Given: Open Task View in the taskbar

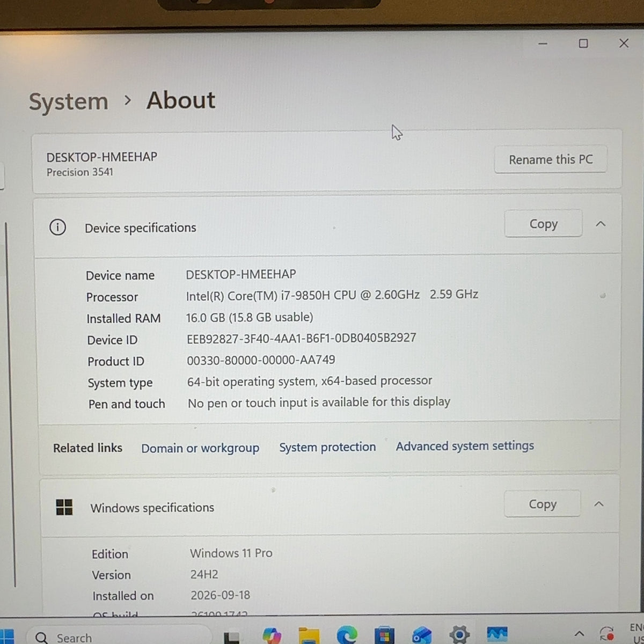Looking at the screenshot, I should point(232,638).
